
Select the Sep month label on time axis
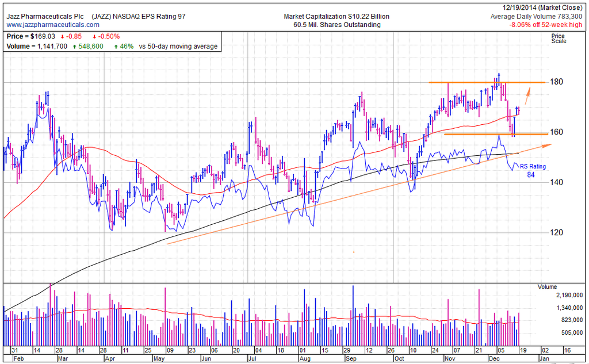[349, 358]
